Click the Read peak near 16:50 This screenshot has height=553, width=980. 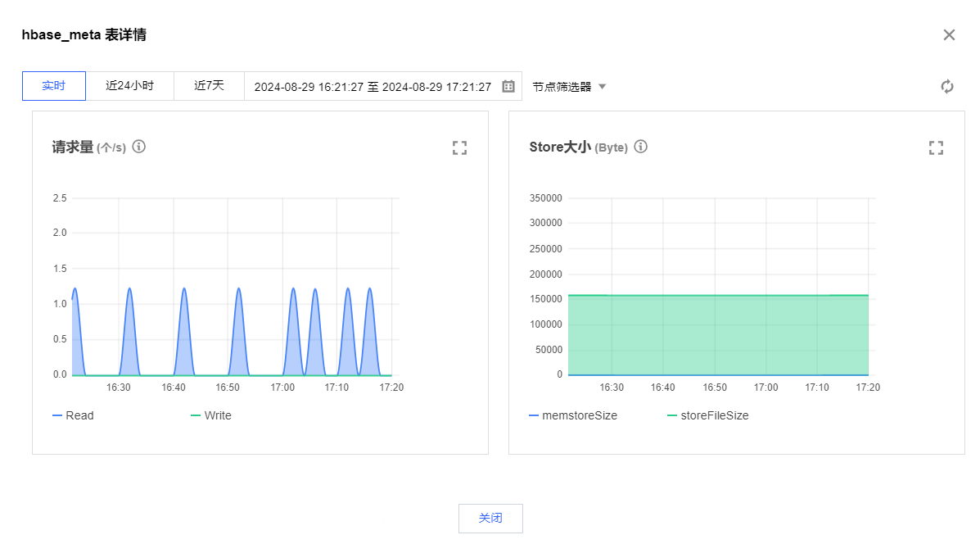click(x=238, y=289)
